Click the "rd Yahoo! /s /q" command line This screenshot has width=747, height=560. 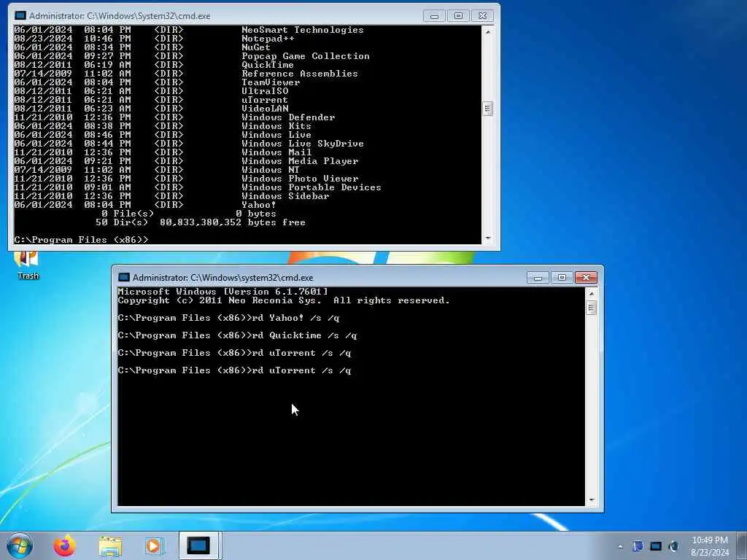pos(228,318)
